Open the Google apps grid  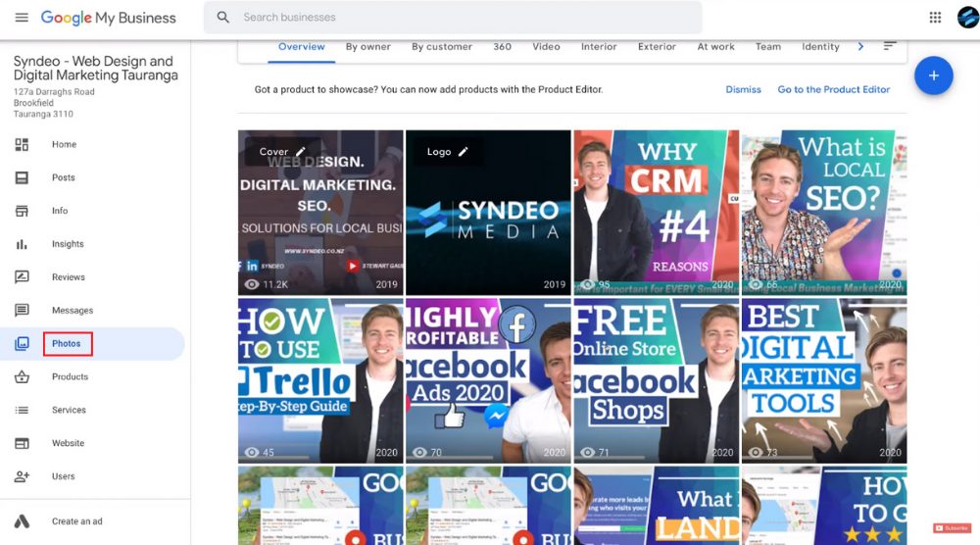935,18
